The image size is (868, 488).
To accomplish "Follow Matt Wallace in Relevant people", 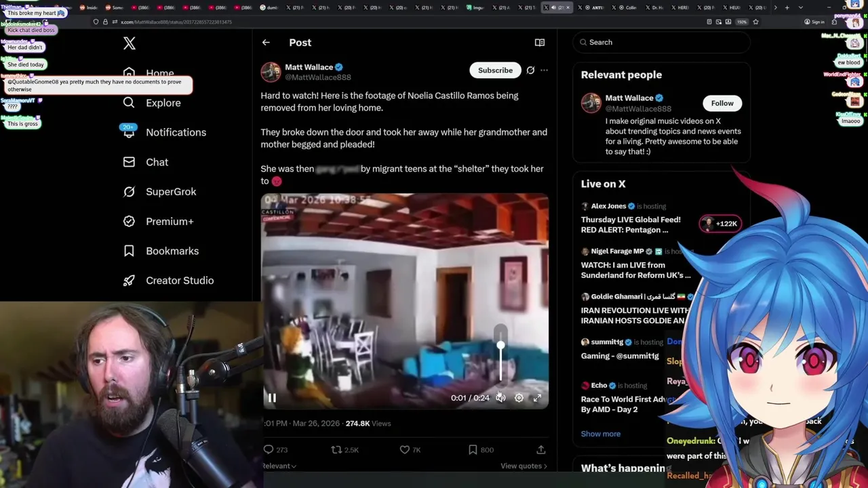I will [x=722, y=103].
